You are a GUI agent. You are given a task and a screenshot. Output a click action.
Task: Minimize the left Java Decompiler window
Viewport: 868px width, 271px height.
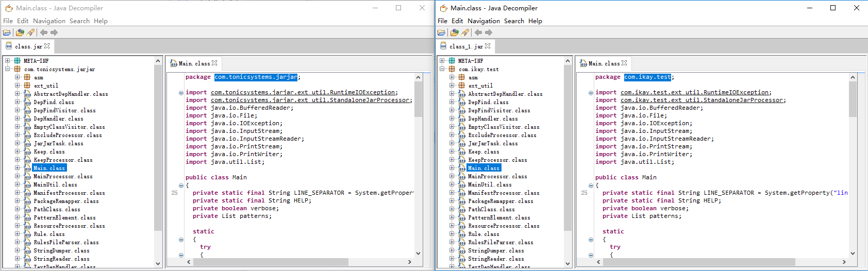tap(375, 8)
